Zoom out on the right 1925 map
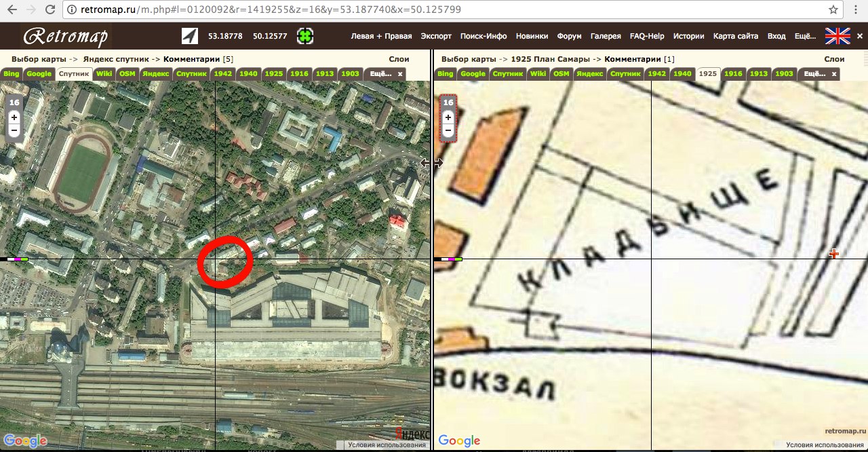The image size is (868, 452). pyautogui.click(x=448, y=130)
